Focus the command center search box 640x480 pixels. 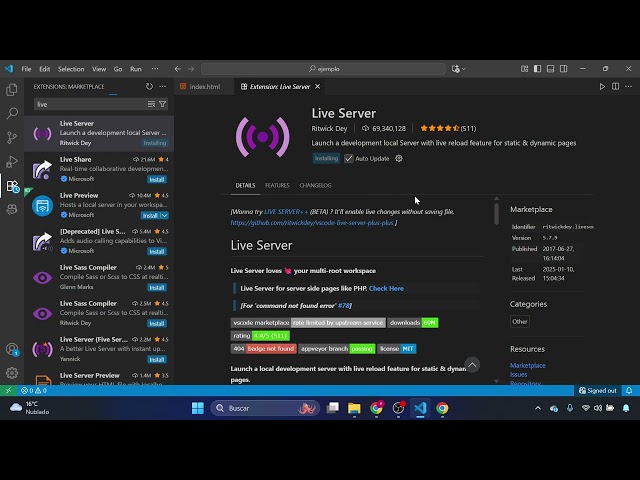coord(323,69)
